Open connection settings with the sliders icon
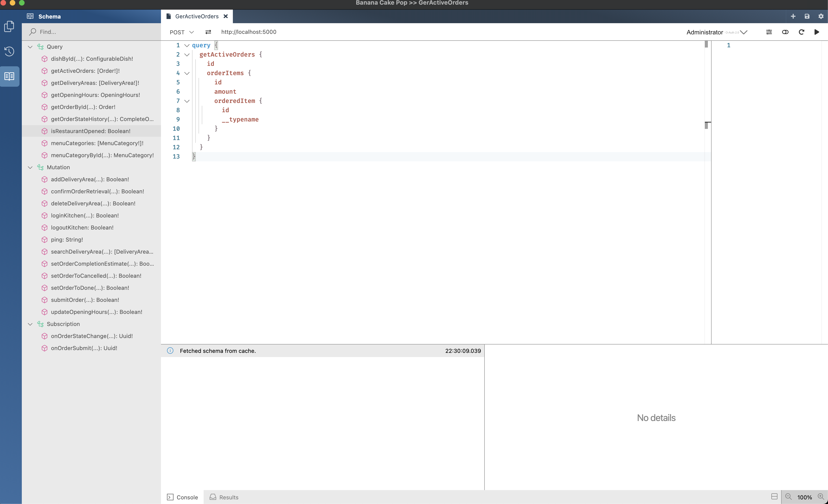 point(769,32)
